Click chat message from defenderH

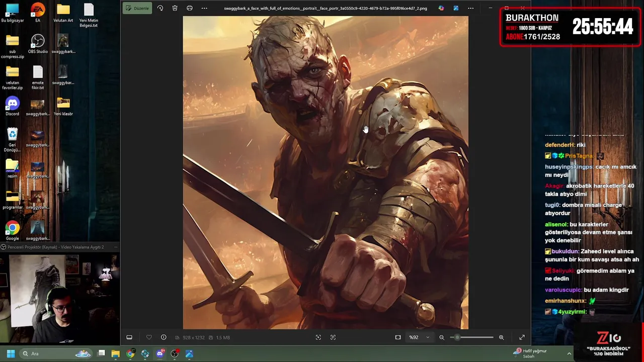click(x=565, y=145)
